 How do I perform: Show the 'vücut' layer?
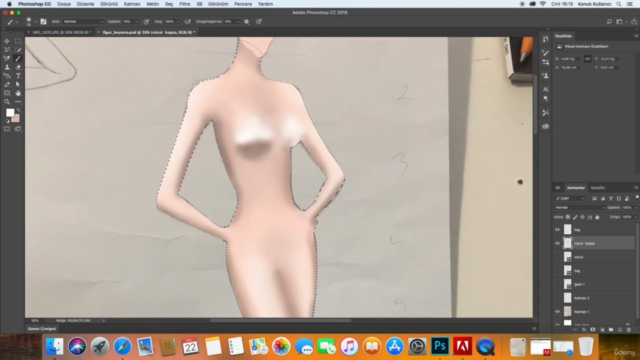click(557, 257)
